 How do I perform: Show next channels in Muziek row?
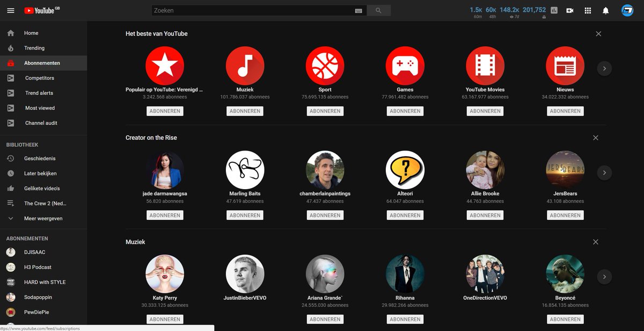pyautogui.click(x=604, y=277)
